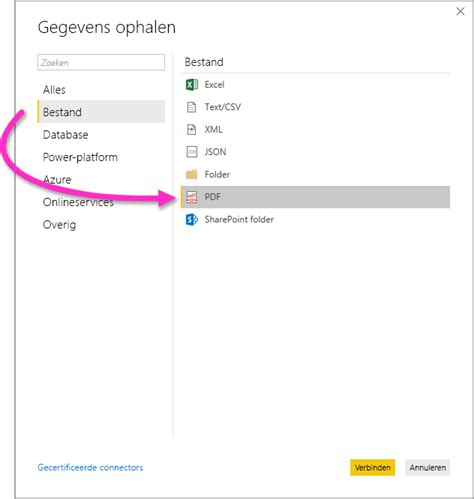The height and width of the screenshot is (499, 474).
Task: Click the XML document icon
Action: click(x=192, y=130)
